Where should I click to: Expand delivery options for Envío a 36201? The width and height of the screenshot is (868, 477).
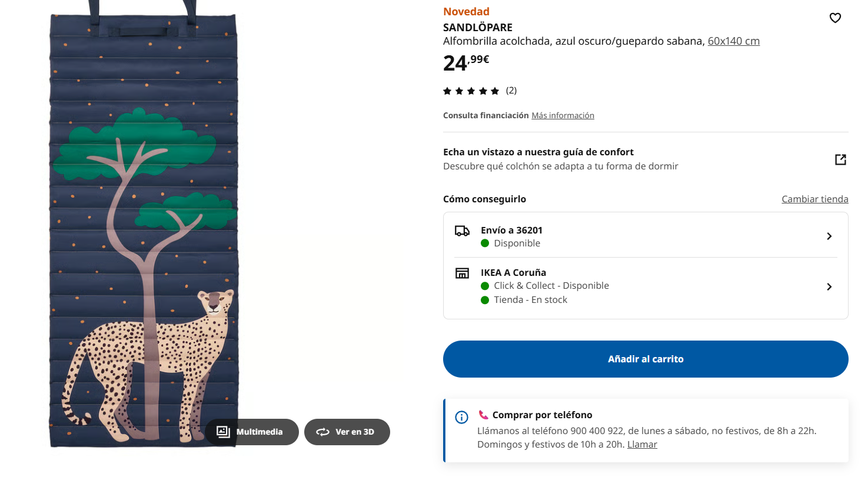[829, 236]
